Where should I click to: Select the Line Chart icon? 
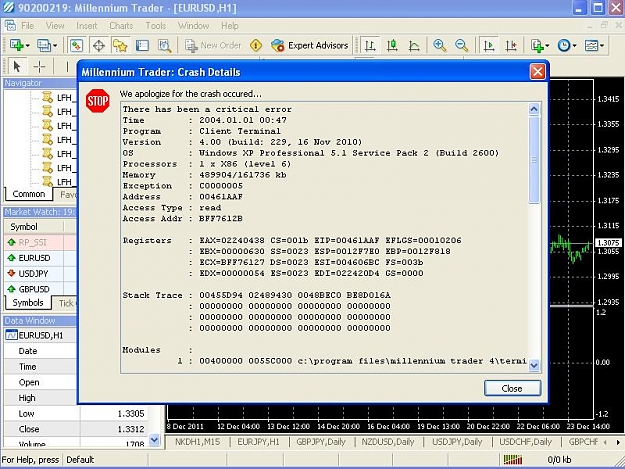415,45
